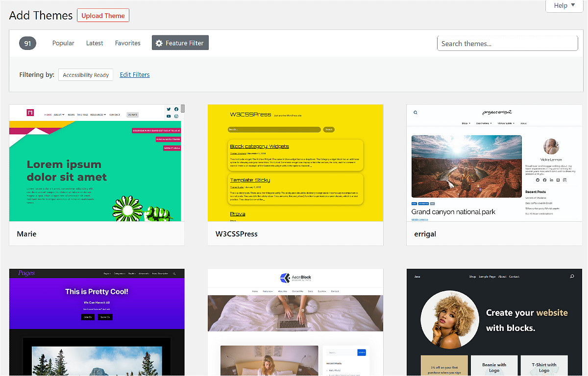Click the Accessibility Ready filter tag
The height and width of the screenshot is (376, 588).
coord(85,74)
